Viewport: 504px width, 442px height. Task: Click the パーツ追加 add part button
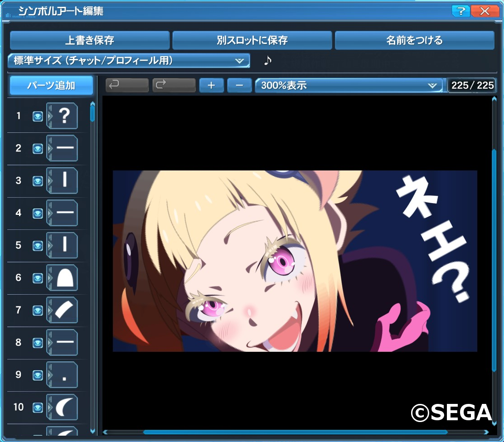point(51,86)
